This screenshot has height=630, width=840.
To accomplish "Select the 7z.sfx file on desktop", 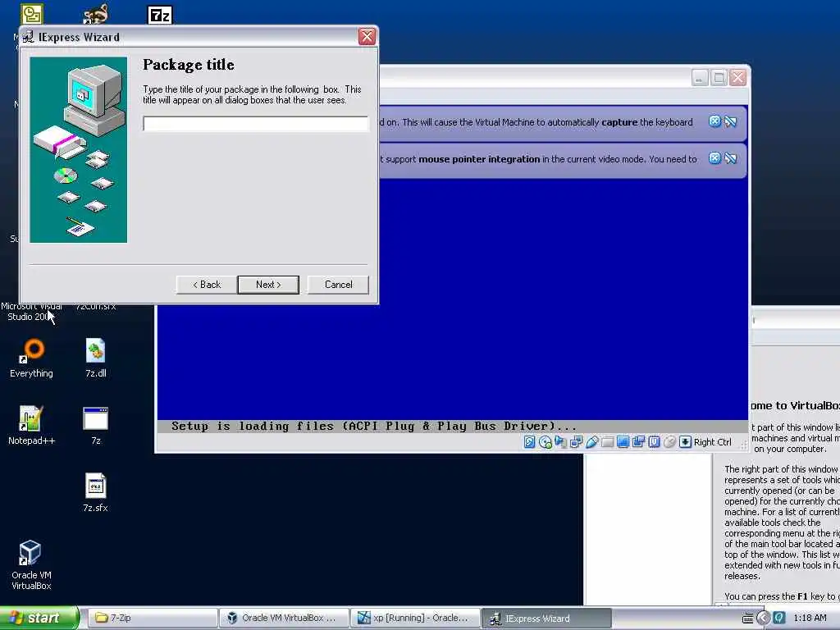I will (96, 493).
